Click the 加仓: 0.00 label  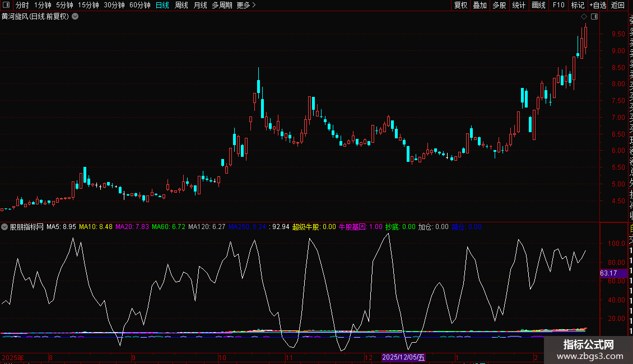(x=433, y=227)
